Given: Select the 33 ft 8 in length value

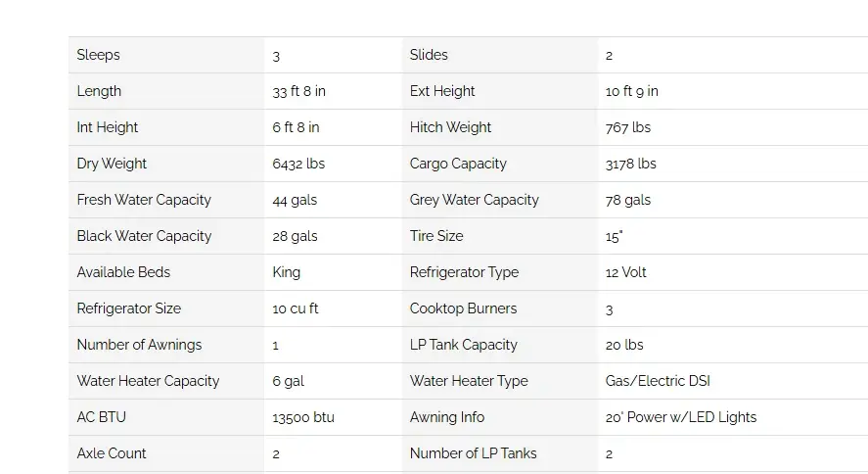Looking at the screenshot, I should click(298, 91).
